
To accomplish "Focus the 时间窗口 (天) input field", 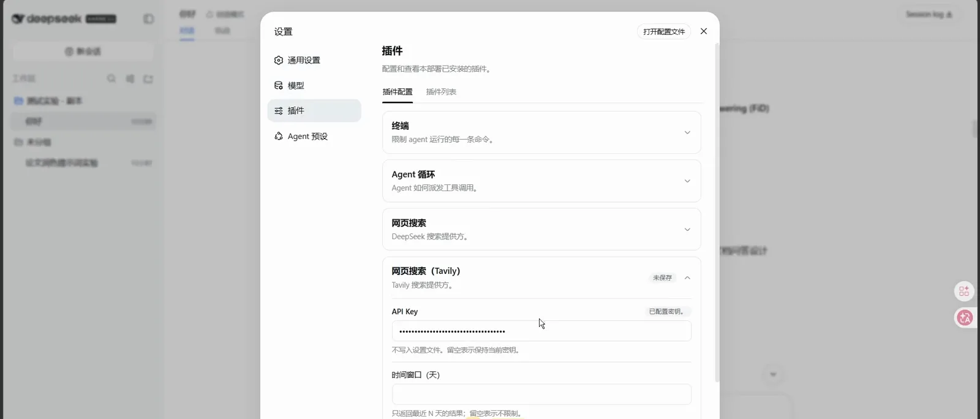I will tap(541, 394).
